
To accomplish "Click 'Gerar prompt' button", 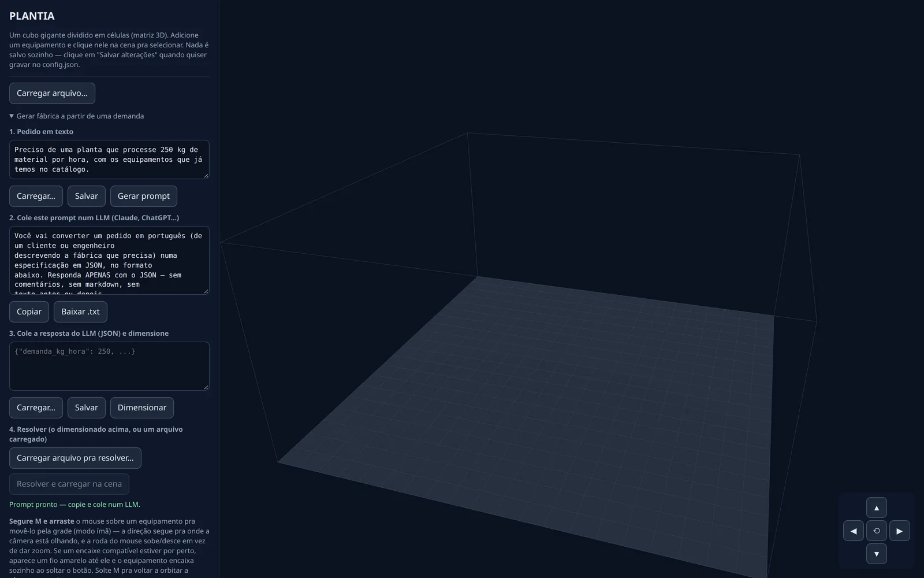I will pos(143,196).
